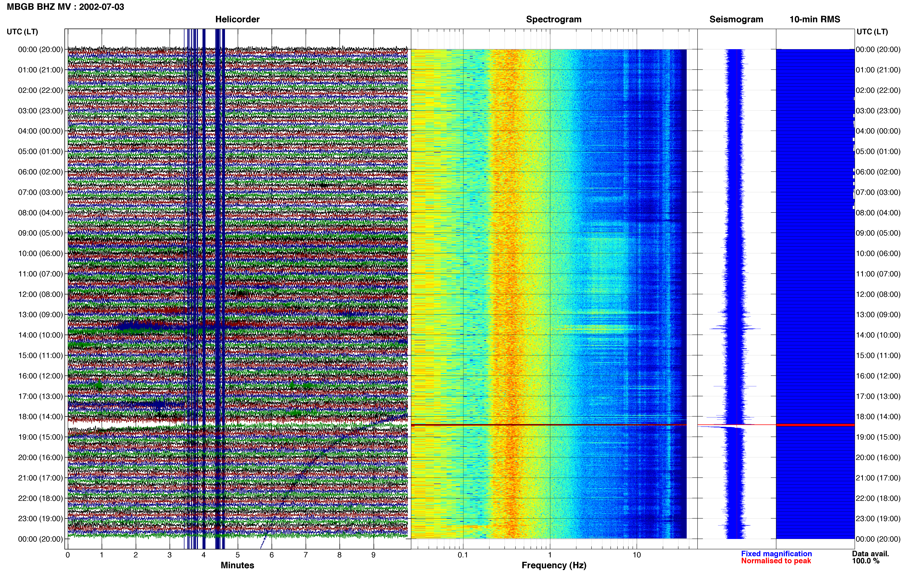Click the 100.0 % availability value
924x578 pixels.
coord(865,561)
